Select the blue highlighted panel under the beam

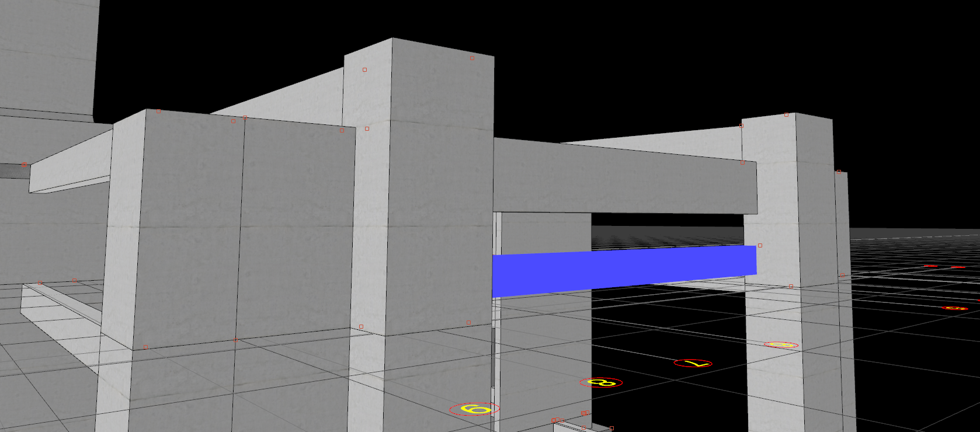click(624, 270)
